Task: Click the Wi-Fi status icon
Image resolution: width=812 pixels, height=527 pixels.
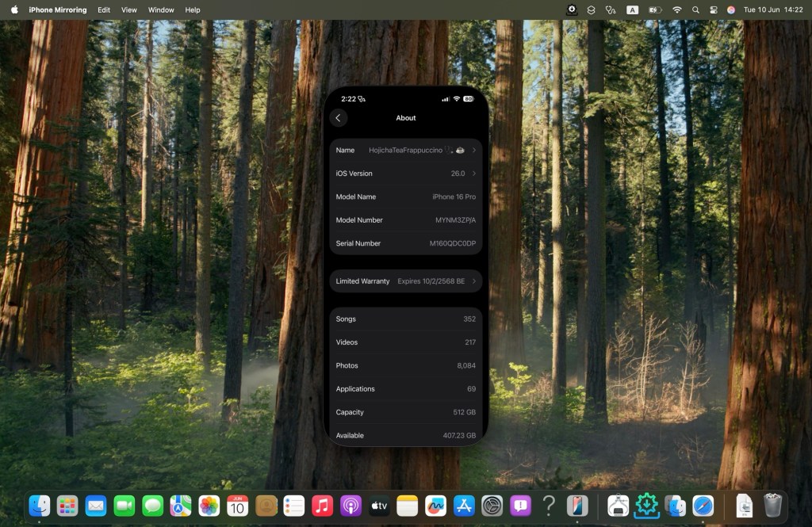Action: (676, 10)
